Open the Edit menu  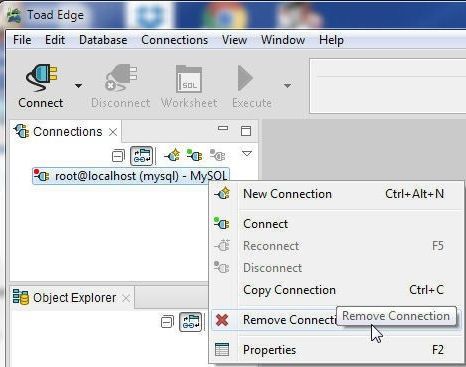[x=55, y=40]
